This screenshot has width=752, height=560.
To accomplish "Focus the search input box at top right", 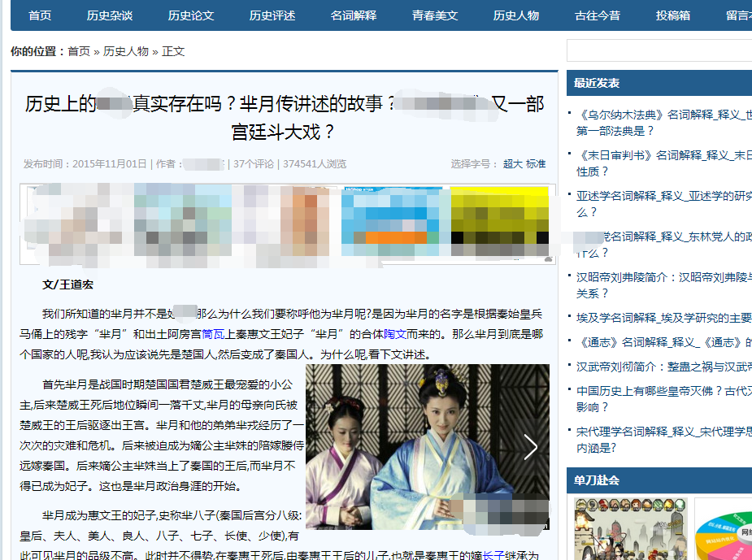I will (x=659, y=50).
